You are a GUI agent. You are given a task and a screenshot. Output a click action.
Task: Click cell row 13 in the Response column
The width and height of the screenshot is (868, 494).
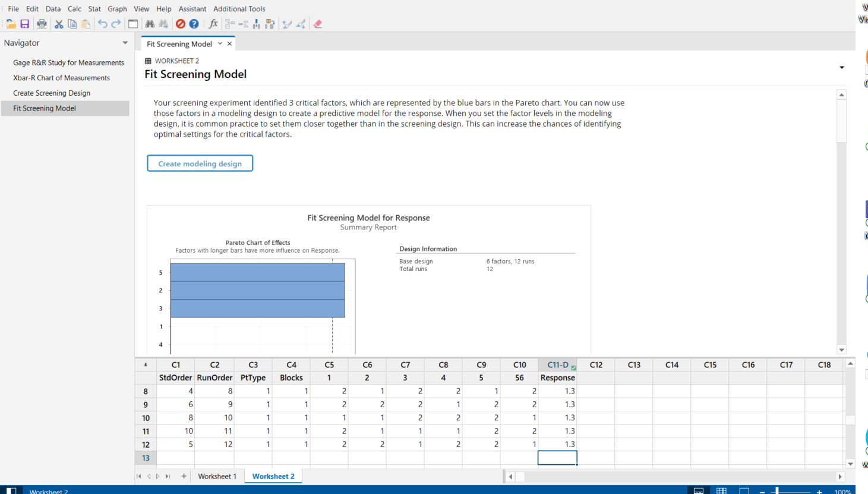tap(557, 457)
